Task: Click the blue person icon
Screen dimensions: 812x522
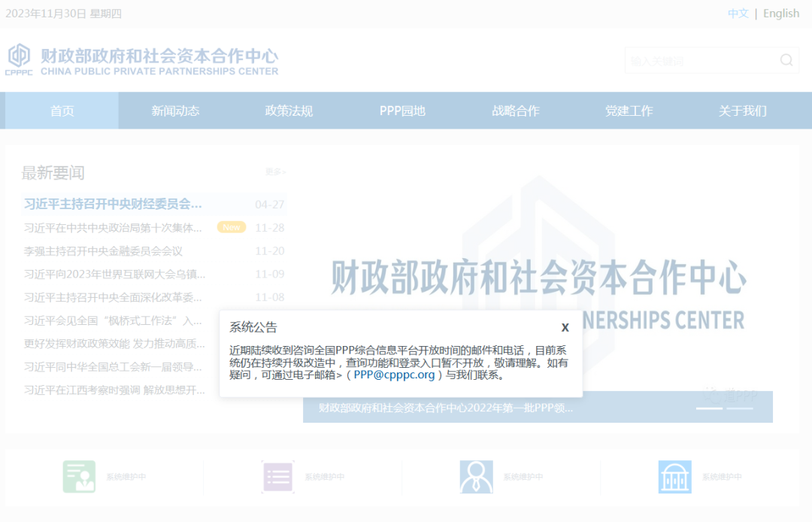Action: pyautogui.click(x=476, y=477)
